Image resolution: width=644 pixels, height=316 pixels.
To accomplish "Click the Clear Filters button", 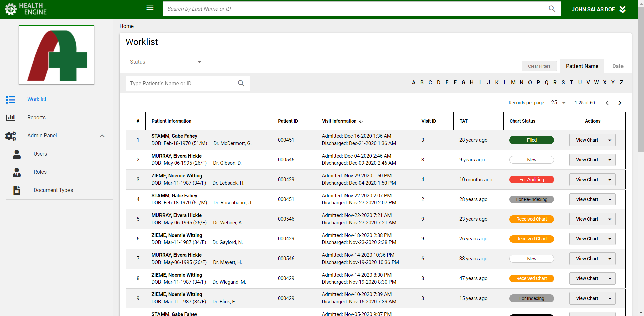I will 539,66.
